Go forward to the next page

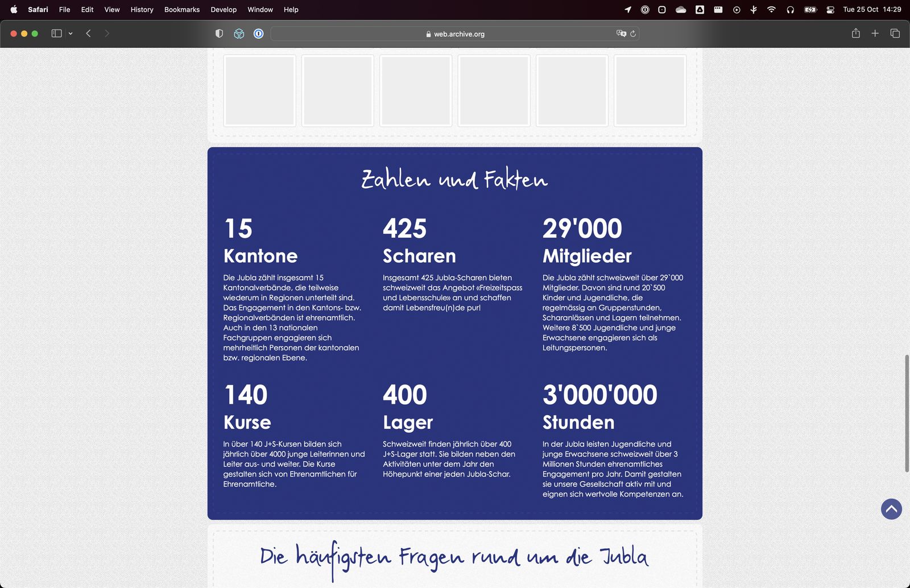tap(107, 34)
